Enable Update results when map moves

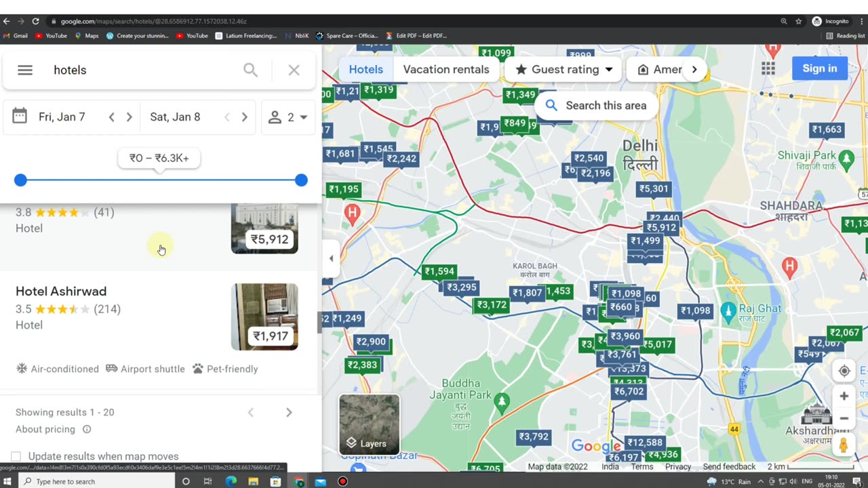pos(16,456)
